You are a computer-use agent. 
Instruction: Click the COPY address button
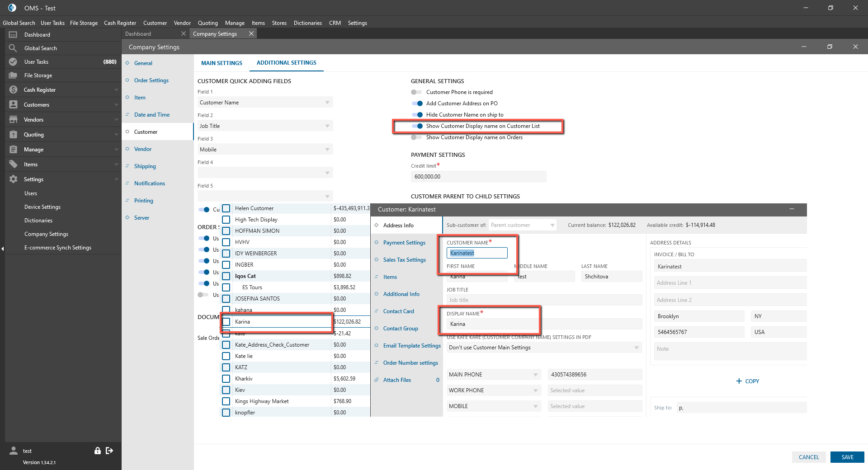click(x=748, y=381)
